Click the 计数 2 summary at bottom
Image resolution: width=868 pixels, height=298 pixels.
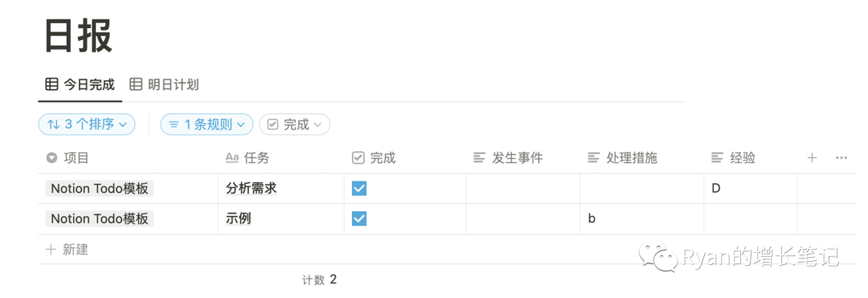[319, 280]
